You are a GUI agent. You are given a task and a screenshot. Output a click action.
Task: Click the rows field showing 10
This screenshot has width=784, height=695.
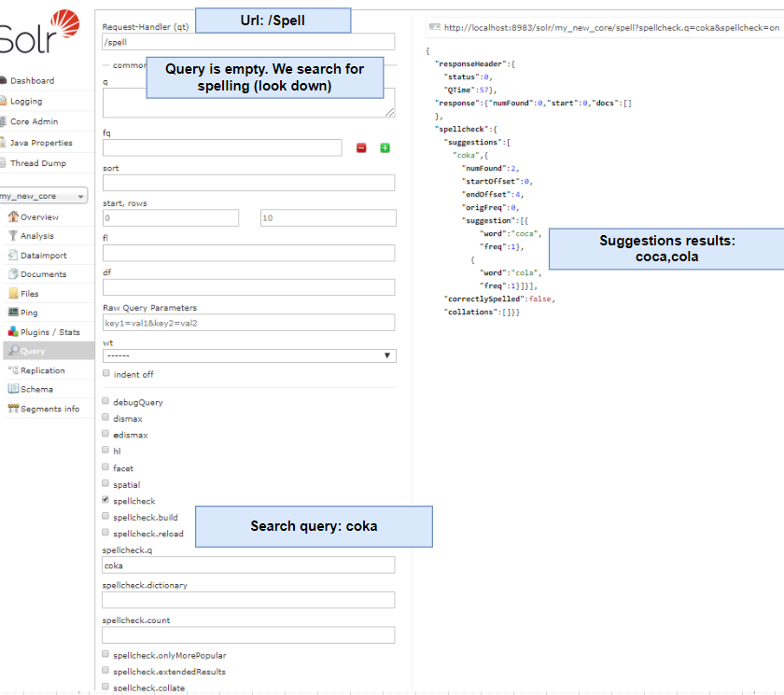[x=328, y=218]
